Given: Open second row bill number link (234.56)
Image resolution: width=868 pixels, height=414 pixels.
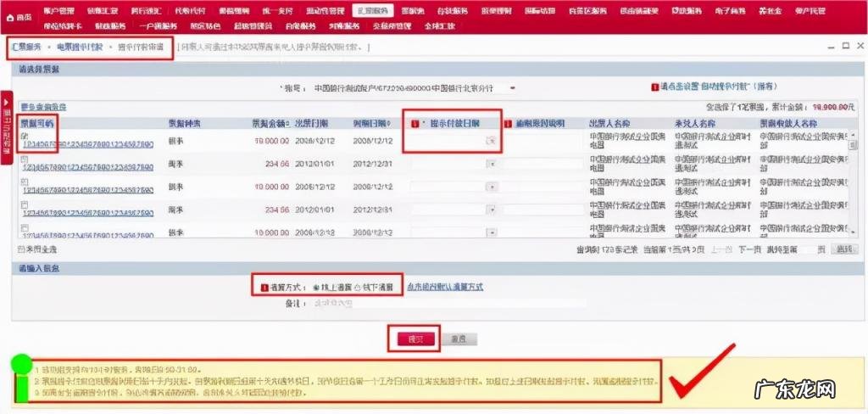Looking at the screenshot, I should tap(88, 167).
